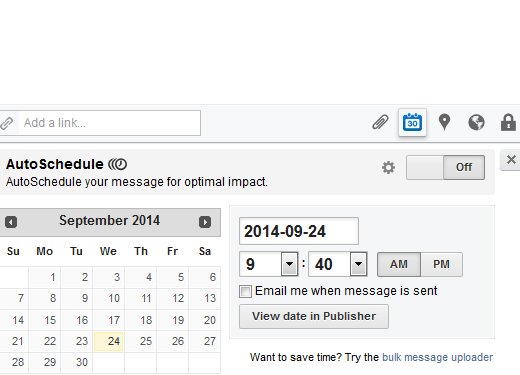
Task: Select the AM option
Action: coord(399,264)
